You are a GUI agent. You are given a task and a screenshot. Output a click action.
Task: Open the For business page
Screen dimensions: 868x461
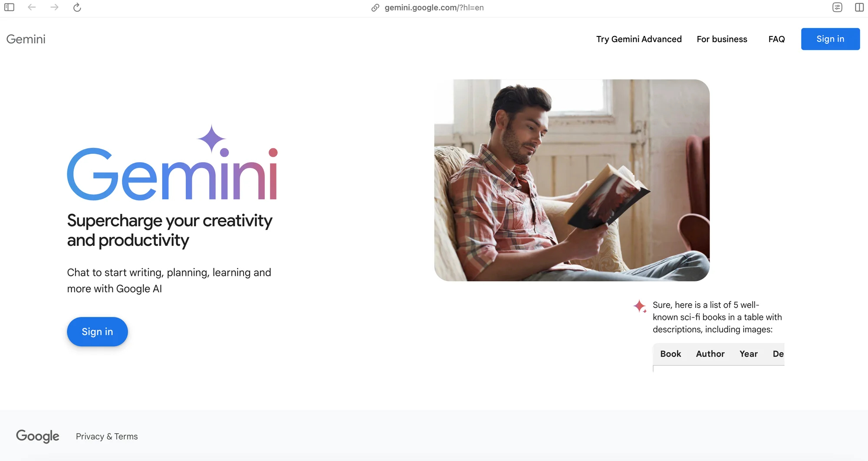(x=722, y=39)
